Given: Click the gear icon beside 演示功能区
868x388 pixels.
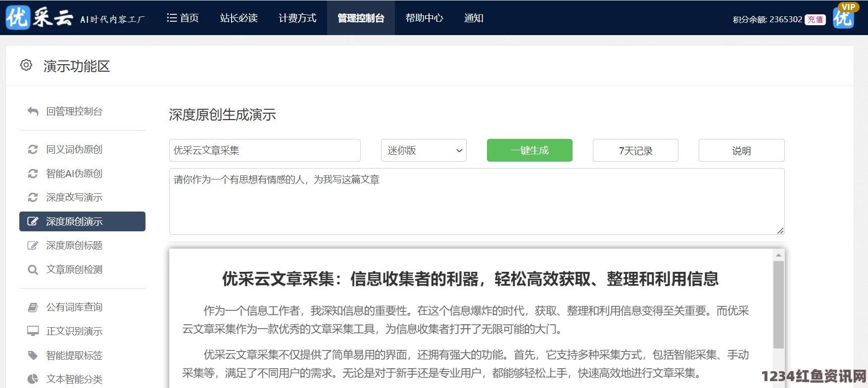Looking at the screenshot, I should click(26, 65).
